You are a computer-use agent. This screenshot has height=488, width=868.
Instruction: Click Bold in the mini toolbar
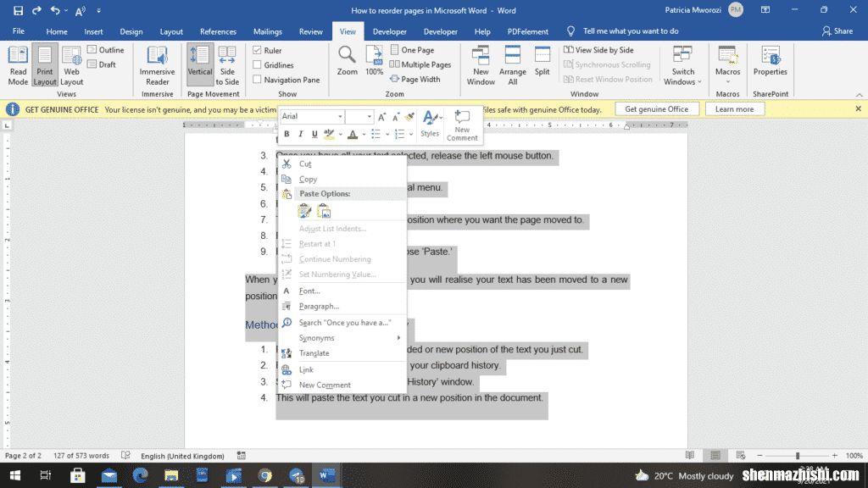tap(287, 134)
